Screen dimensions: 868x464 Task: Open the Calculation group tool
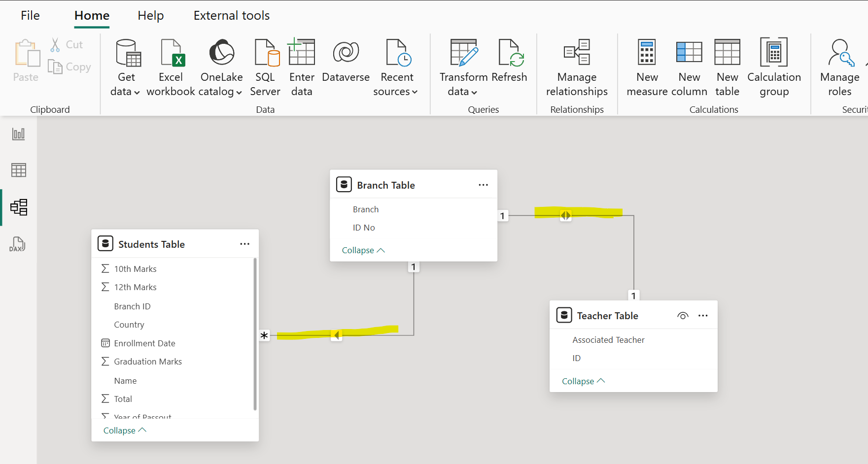pos(773,66)
